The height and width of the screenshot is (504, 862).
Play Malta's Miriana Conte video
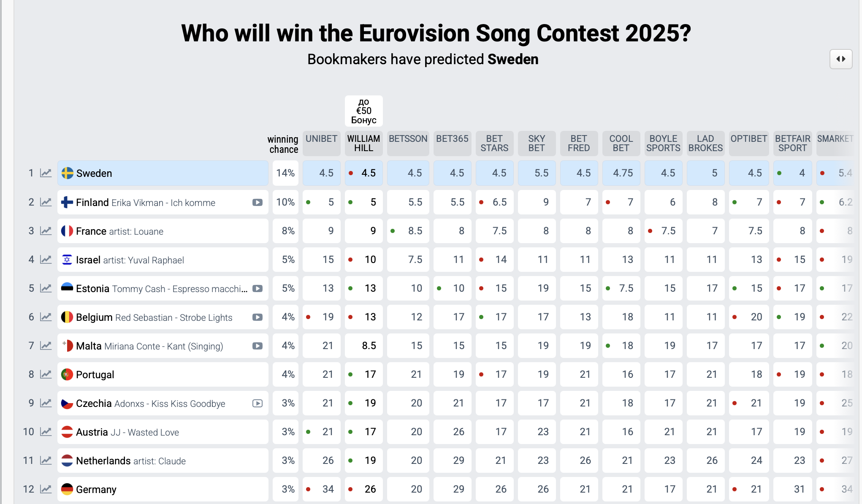pyautogui.click(x=258, y=346)
